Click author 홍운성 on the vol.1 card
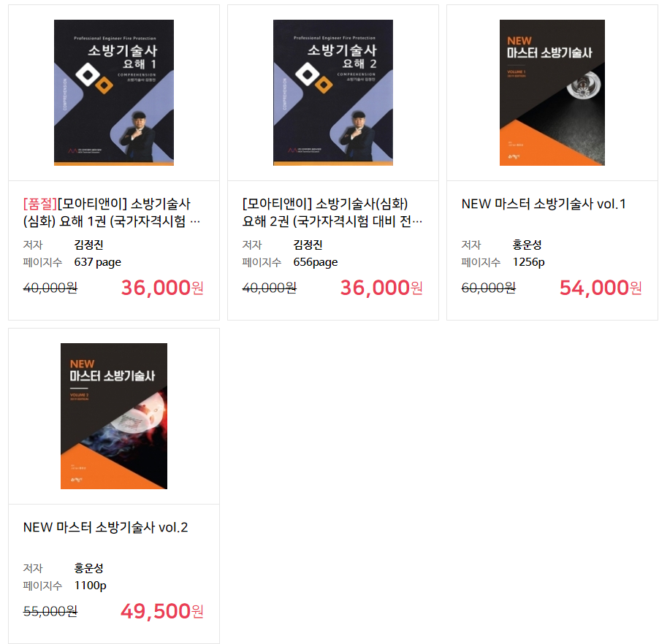This screenshot has width=659, height=644. click(x=527, y=245)
